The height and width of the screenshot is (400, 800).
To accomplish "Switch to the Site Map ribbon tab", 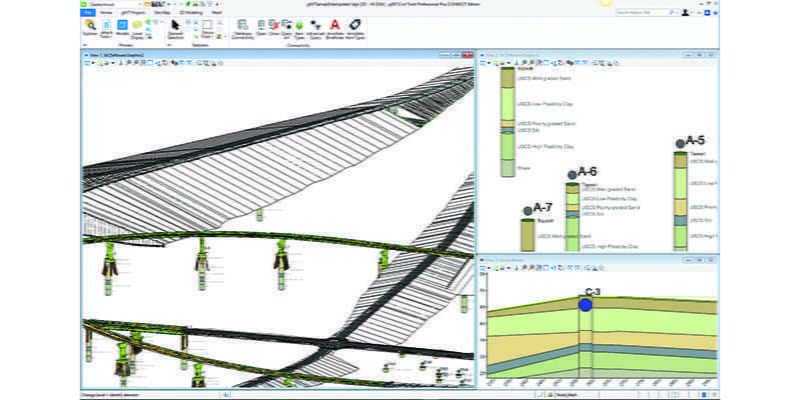I will [160, 14].
